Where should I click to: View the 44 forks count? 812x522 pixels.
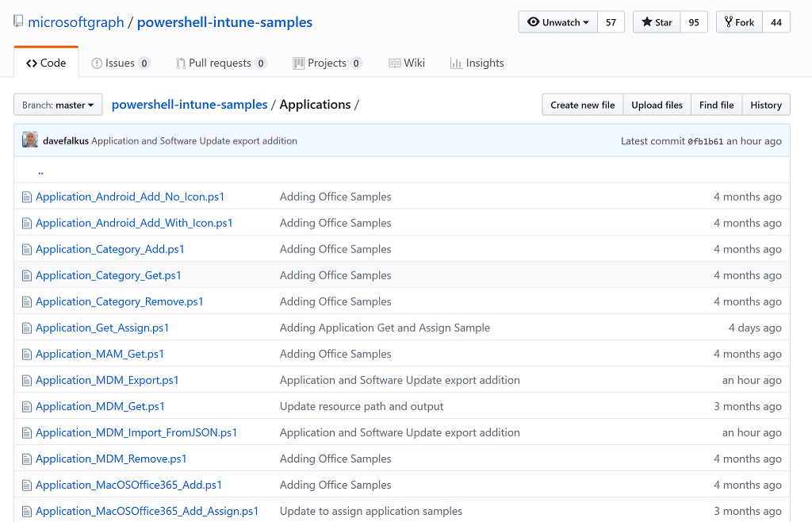[x=776, y=22]
